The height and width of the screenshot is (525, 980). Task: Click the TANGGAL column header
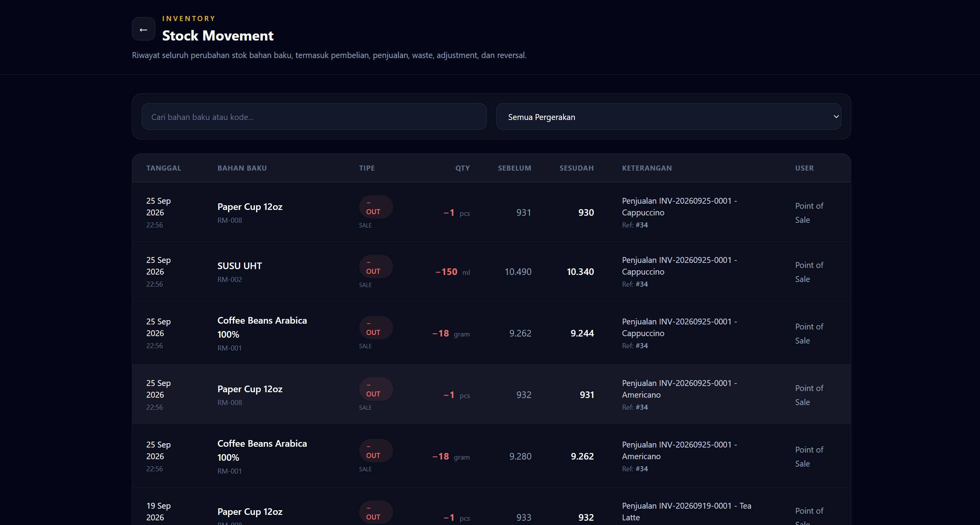point(163,168)
